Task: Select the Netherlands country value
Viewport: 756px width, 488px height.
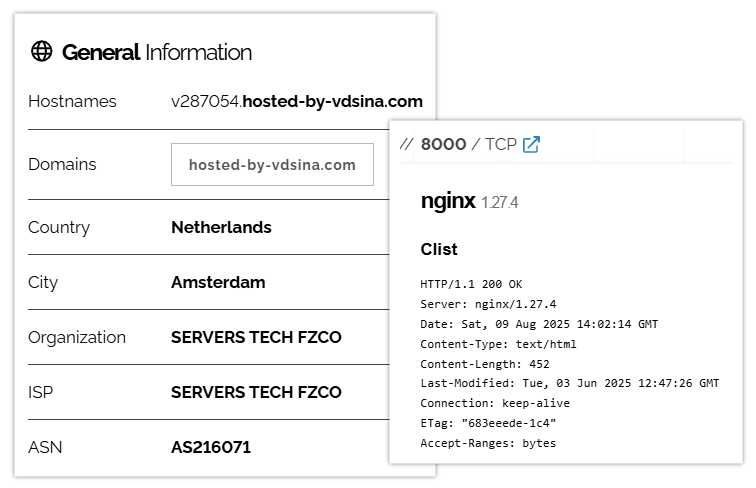Action: pos(221,227)
